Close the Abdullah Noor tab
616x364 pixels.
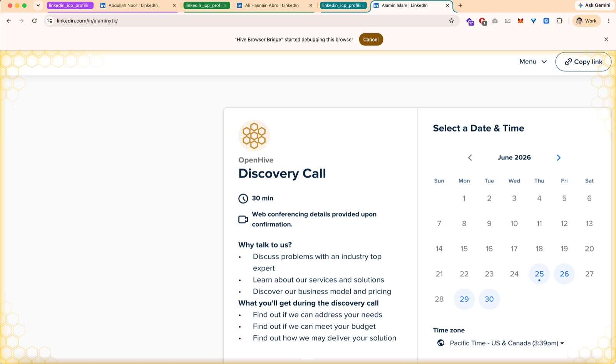coord(174,5)
